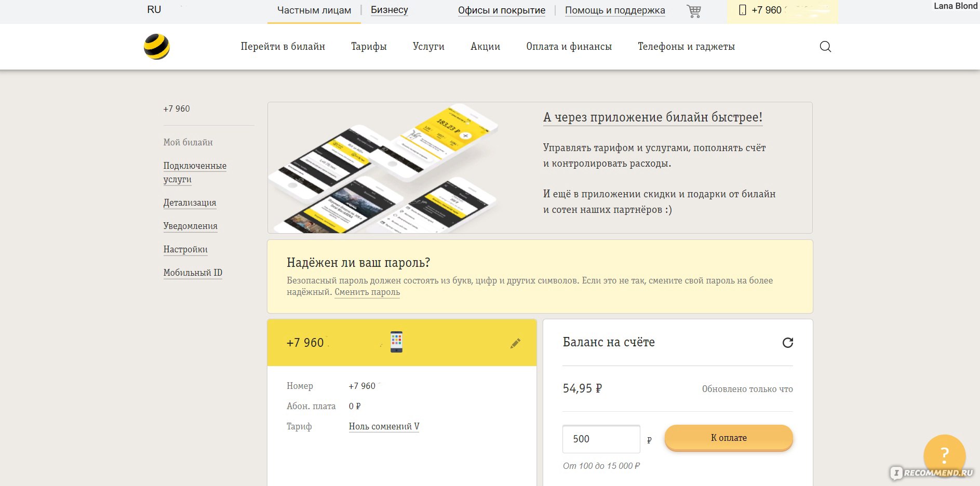Click the К оплате button

tap(729, 438)
